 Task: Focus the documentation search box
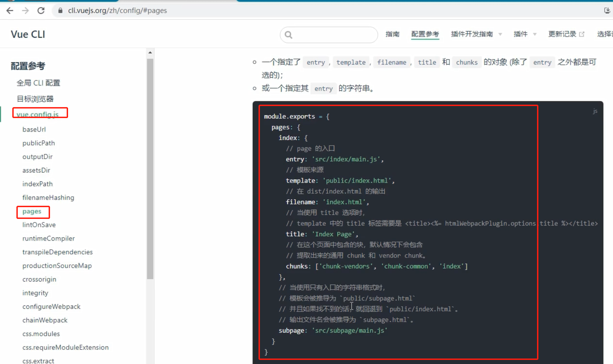[329, 35]
